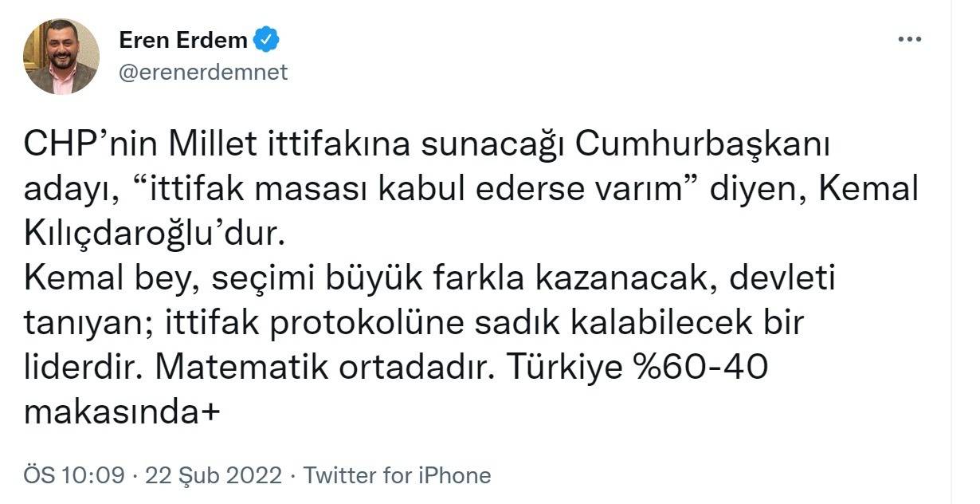
Task: Click the "Eren Erdem" display name
Action: point(182,39)
